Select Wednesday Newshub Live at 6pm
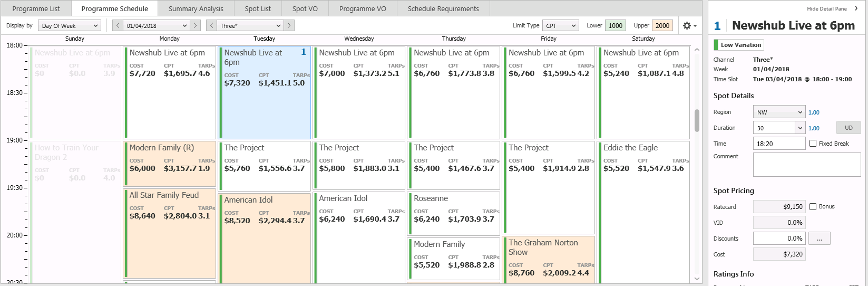 coord(359,92)
